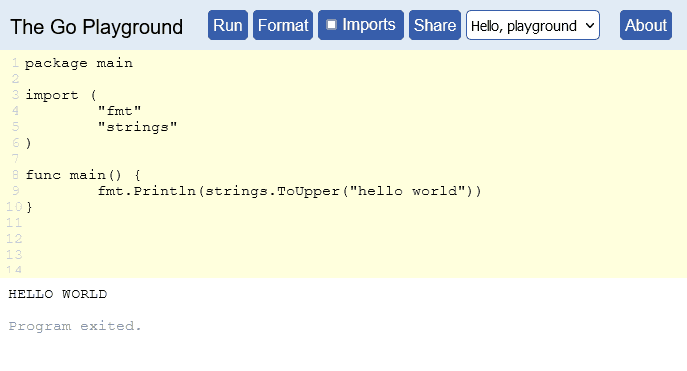The image size is (687, 371).
Task: Click the HELLO WORLD output text
Action: [x=58, y=294]
